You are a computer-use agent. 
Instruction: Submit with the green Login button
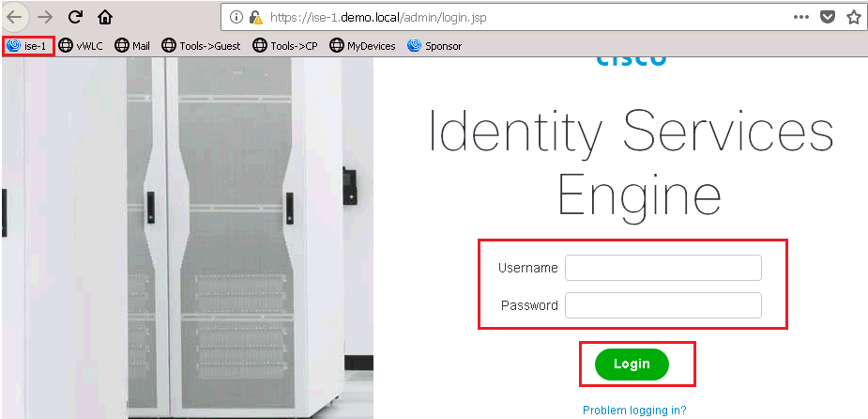[632, 365]
